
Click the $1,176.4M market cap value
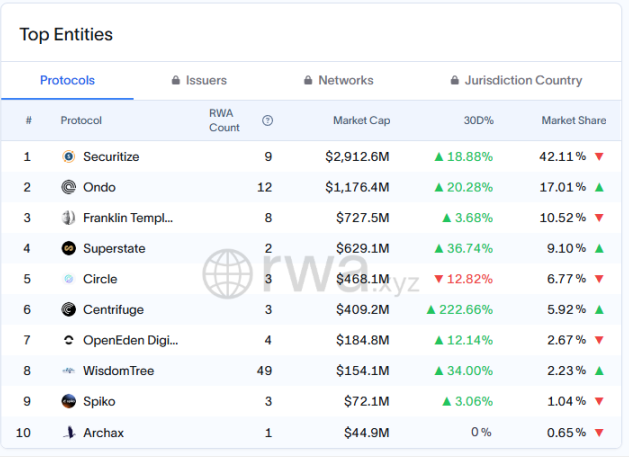click(357, 187)
